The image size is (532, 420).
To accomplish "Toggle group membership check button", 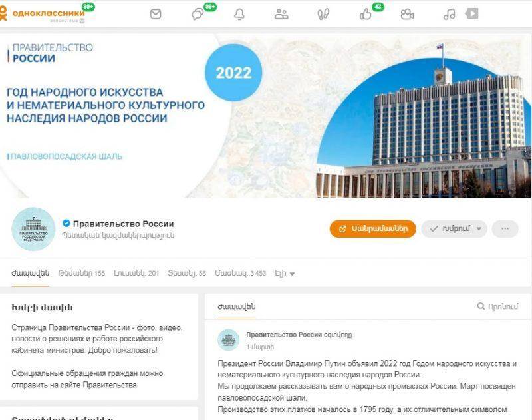I will coord(454,229).
